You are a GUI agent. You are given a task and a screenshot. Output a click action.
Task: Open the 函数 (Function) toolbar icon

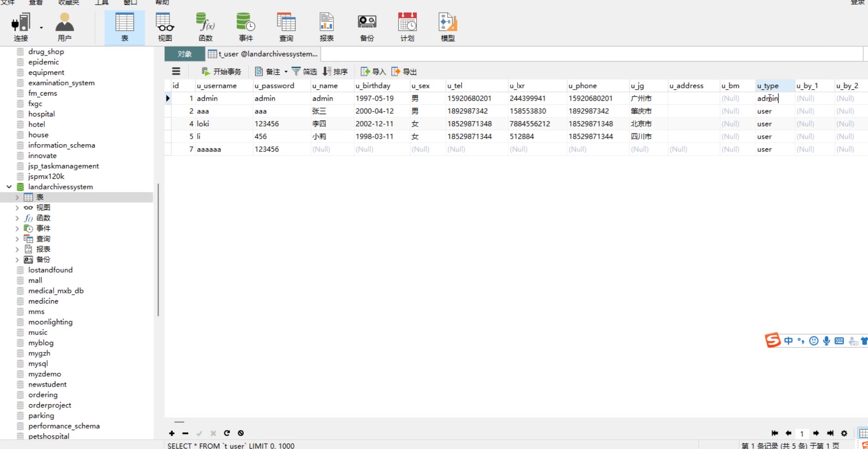205,27
